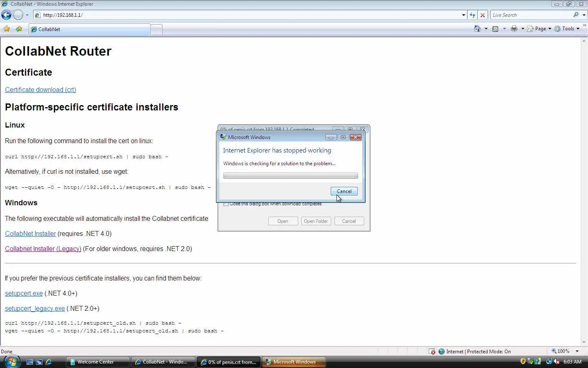This screenshot has width=588, height=368.
Task: Click the Print icon
Action: tap(514, 29)
